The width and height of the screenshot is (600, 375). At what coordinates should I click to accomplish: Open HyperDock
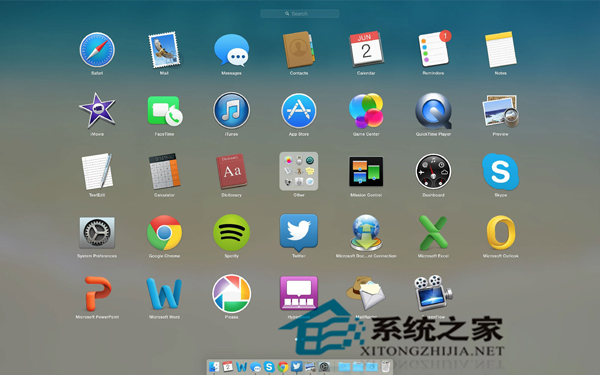(299, 293)
